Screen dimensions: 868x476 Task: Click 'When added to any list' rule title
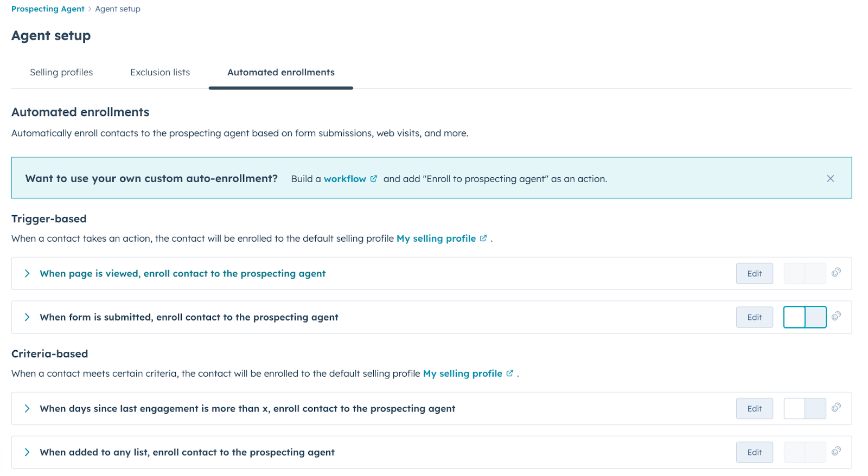[187, 452]
